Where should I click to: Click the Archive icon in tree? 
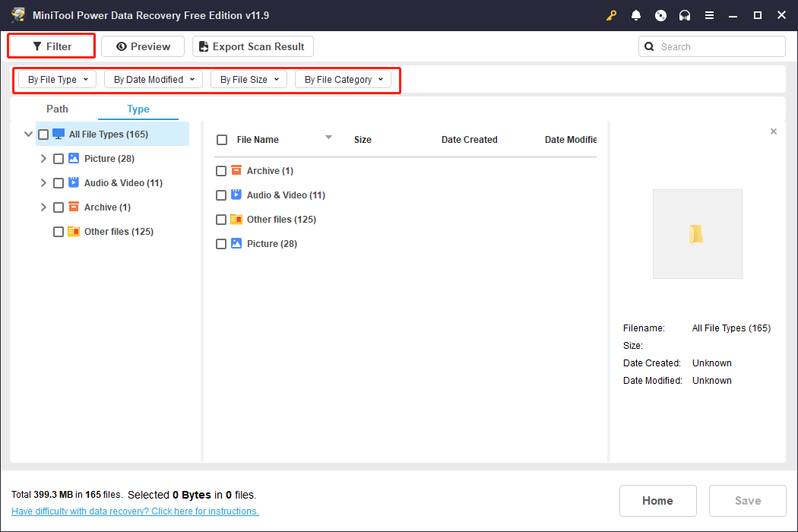pyautogui.click(x=74, y=207)
